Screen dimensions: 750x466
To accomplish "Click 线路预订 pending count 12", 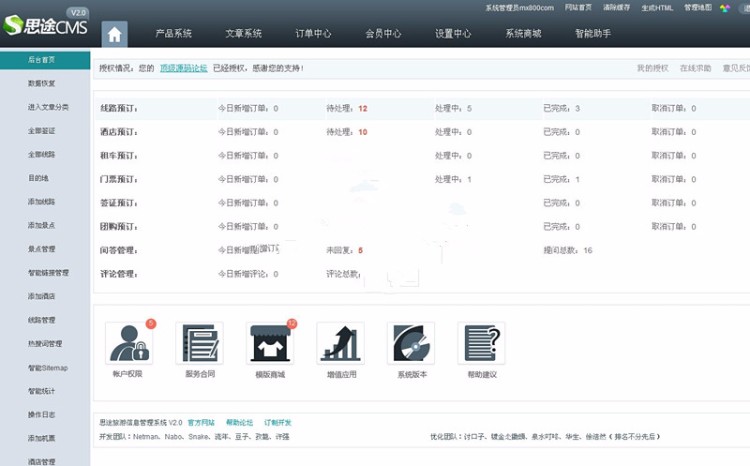I will click(363, 109).
